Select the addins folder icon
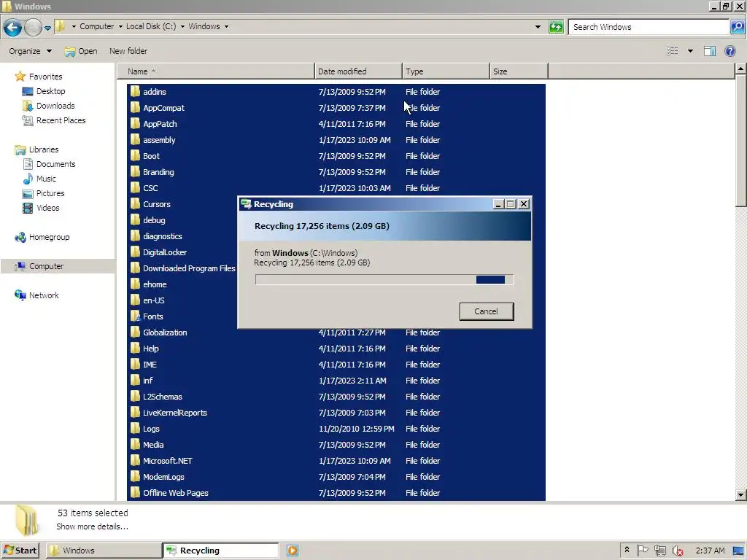Screen dimensions: 747x560 click(x=135, y=91)
